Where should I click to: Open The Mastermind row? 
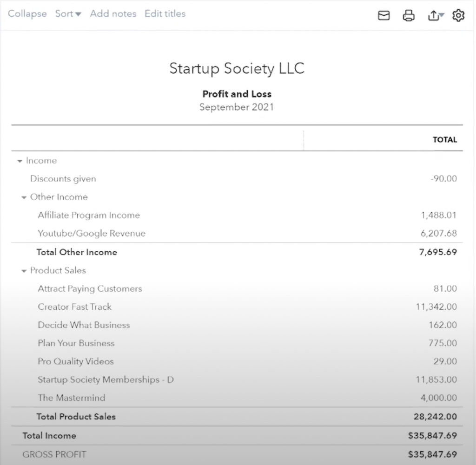pos(71,398)
